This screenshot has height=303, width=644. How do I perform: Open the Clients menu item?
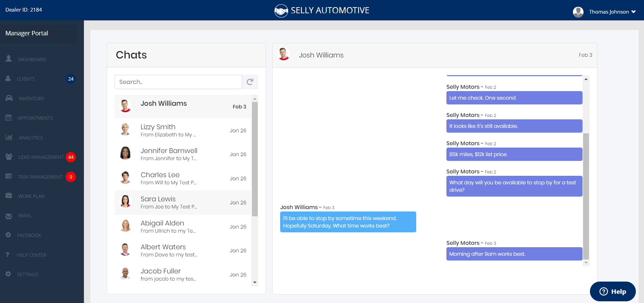pos(26,79)
